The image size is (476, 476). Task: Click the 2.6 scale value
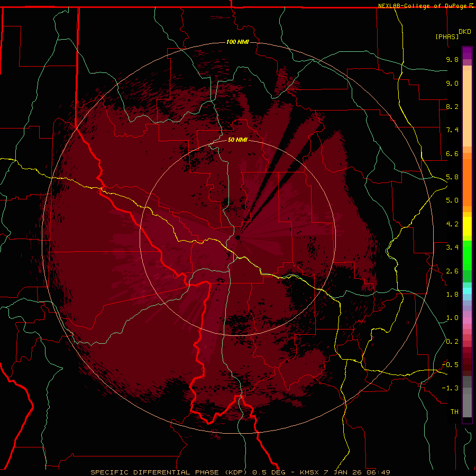[x=452, y=271]
